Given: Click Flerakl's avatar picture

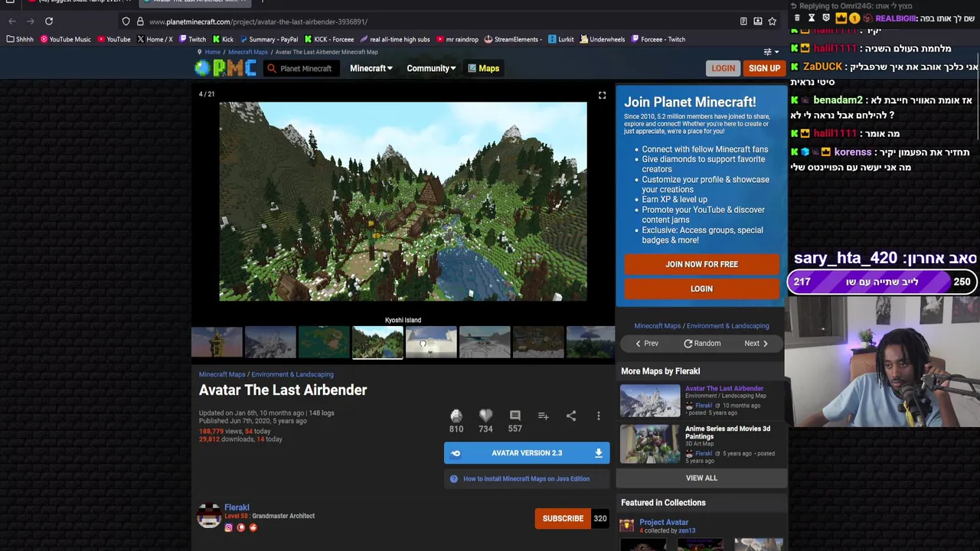Looking at the screenshot, I should click(209, 517).
